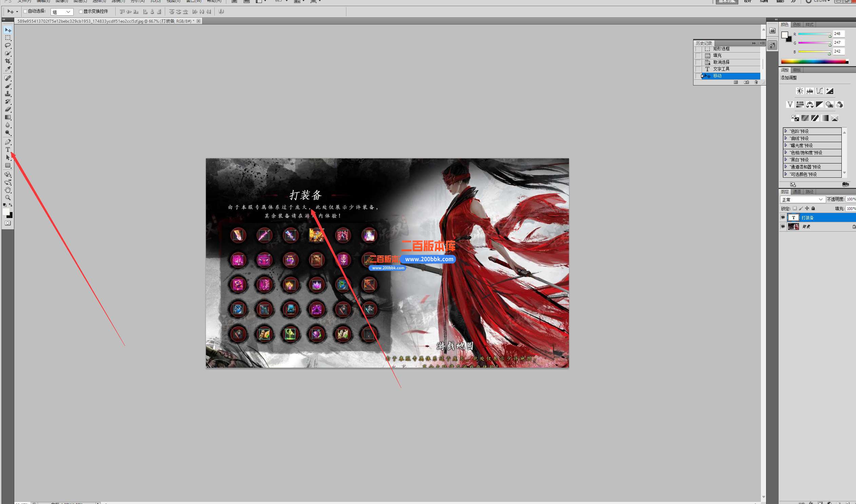This screenshot has height=504, width=856.
Task: Collapse the right panel dock arrows
Action: [x=776, y=19]
